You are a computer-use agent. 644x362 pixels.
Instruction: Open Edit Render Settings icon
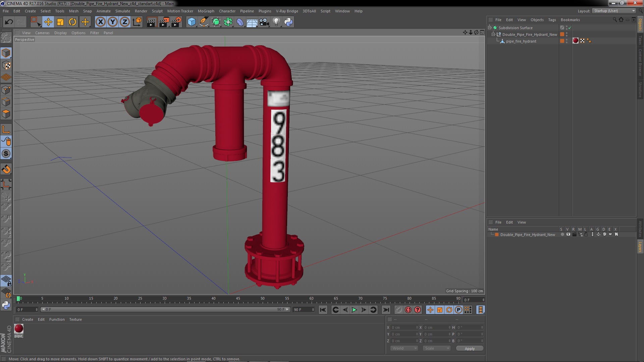176,22
